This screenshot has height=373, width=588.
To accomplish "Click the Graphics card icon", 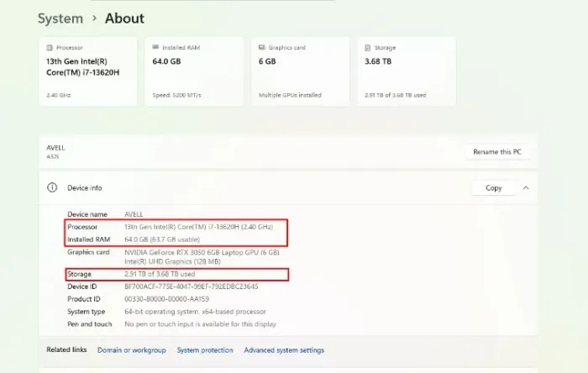I will (262, 47).
